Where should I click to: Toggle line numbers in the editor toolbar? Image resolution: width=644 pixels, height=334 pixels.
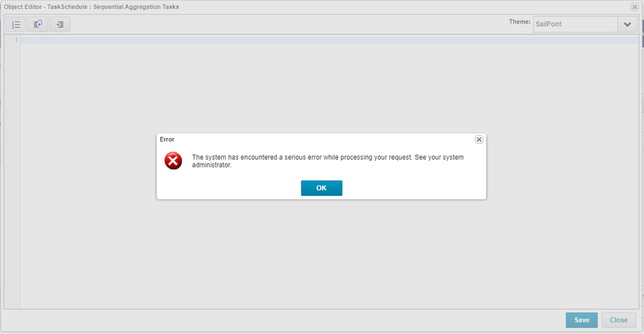(x=17, y=25)
